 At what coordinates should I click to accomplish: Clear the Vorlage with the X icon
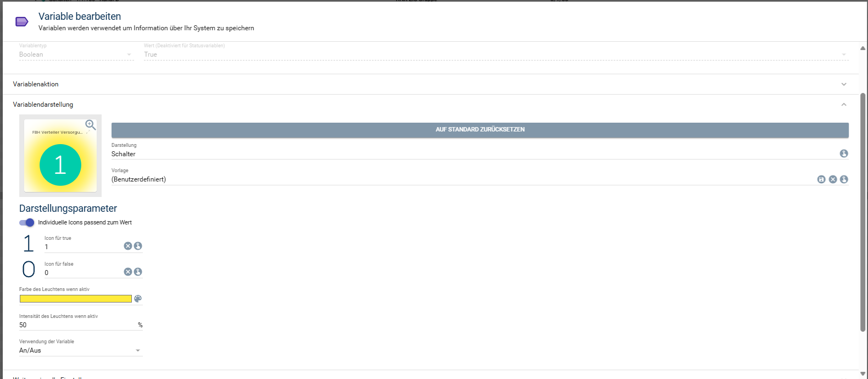click(833, 179)
